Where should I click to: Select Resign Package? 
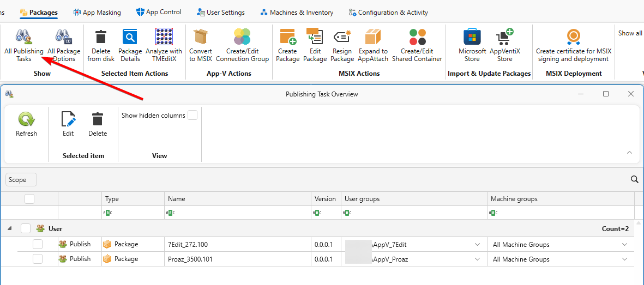[342, 45]
